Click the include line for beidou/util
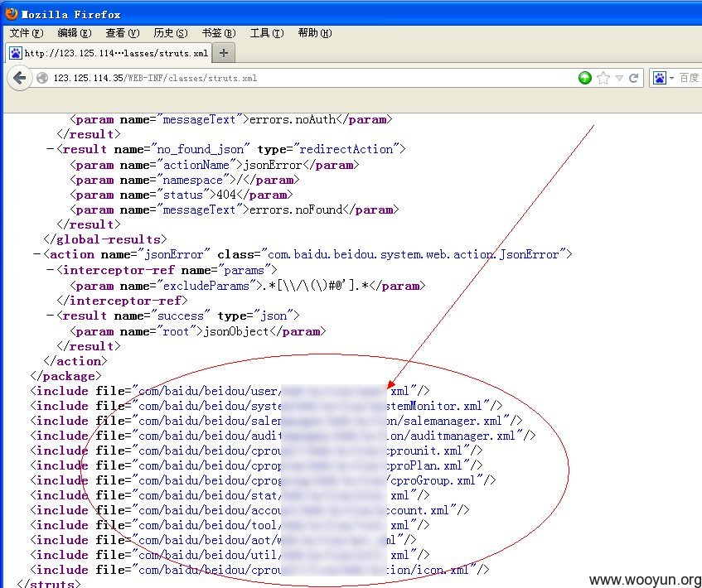702x588 pixels. point(230,555)
